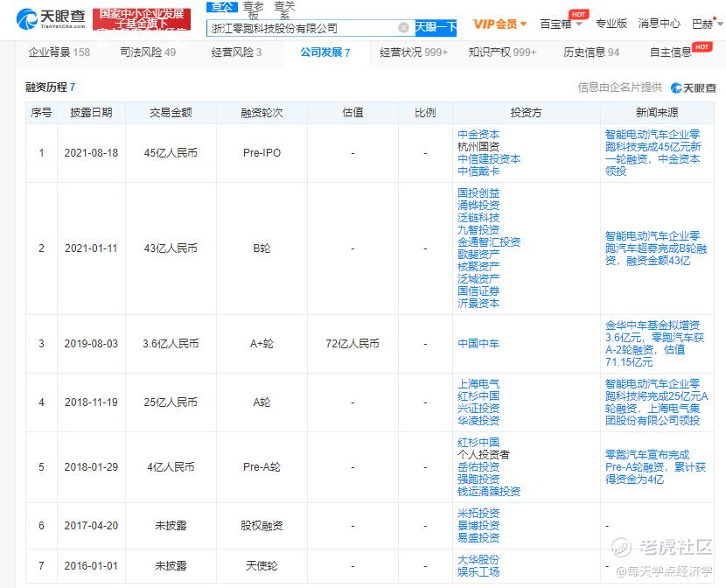Screen dimensions: 726x588
Task: Open news about 45亿元 Pre-IPO financing
Action: coord(653,153)
